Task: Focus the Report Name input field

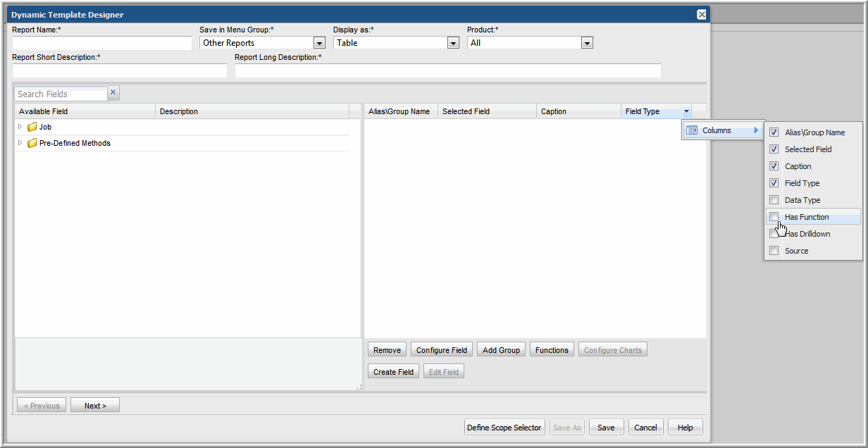Action: click(102, 43)
